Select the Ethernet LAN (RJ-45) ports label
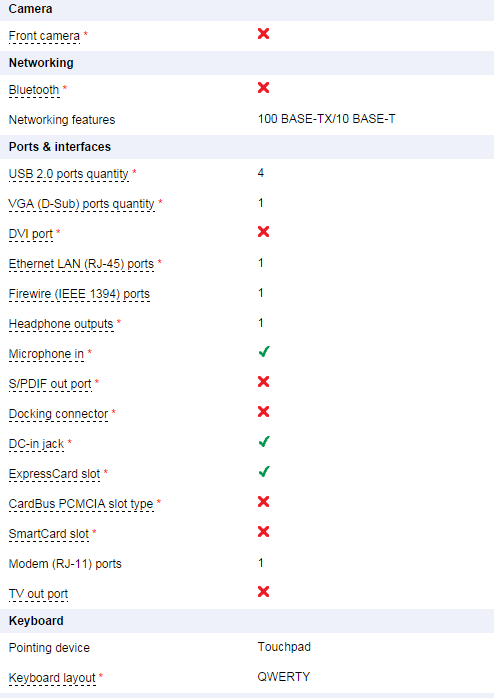 click(x=81, y=264)
